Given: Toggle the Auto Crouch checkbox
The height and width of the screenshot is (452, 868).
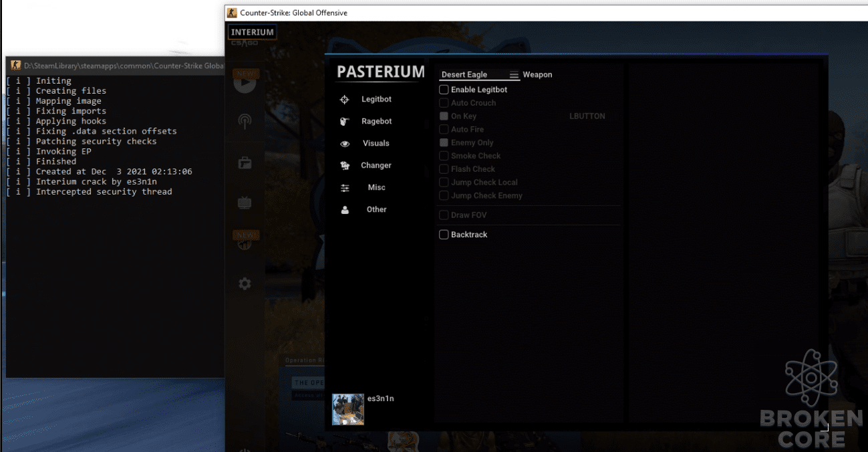Looking at the screenshot, I should click(444, 103).
